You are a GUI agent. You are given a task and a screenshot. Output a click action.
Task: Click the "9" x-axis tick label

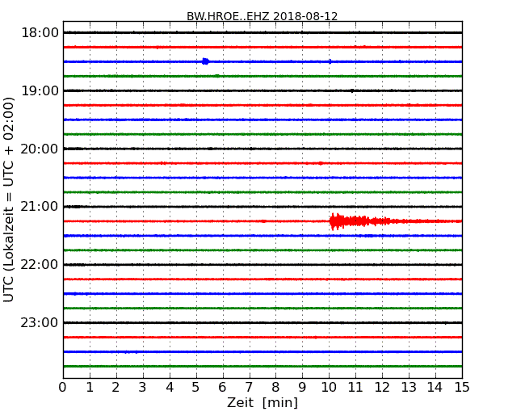tap(303, 388)
